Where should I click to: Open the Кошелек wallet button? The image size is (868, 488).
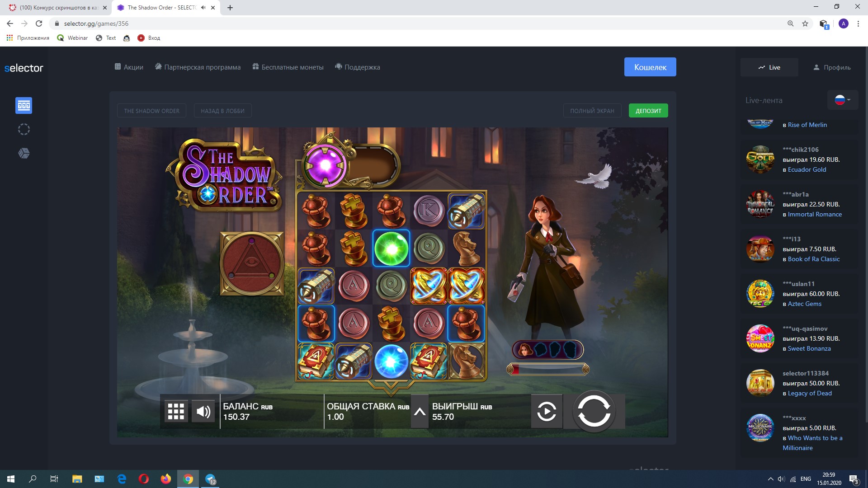[650, 67]
